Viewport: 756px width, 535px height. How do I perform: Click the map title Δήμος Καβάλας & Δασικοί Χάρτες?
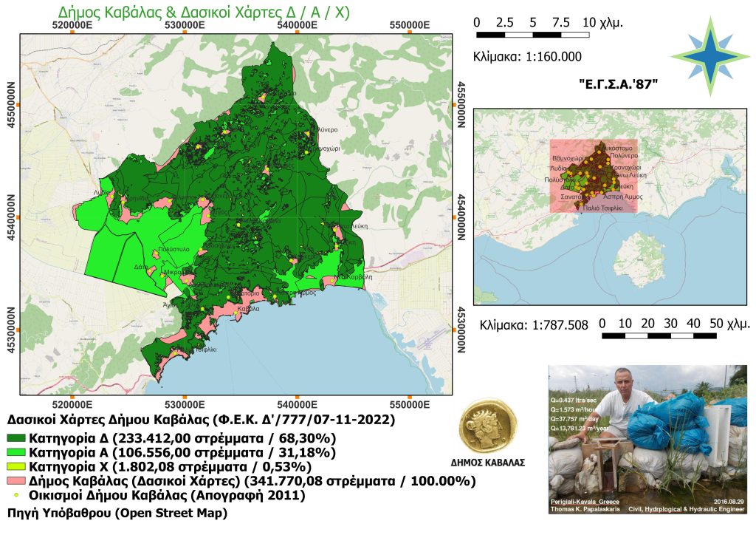tap(203, 12)
